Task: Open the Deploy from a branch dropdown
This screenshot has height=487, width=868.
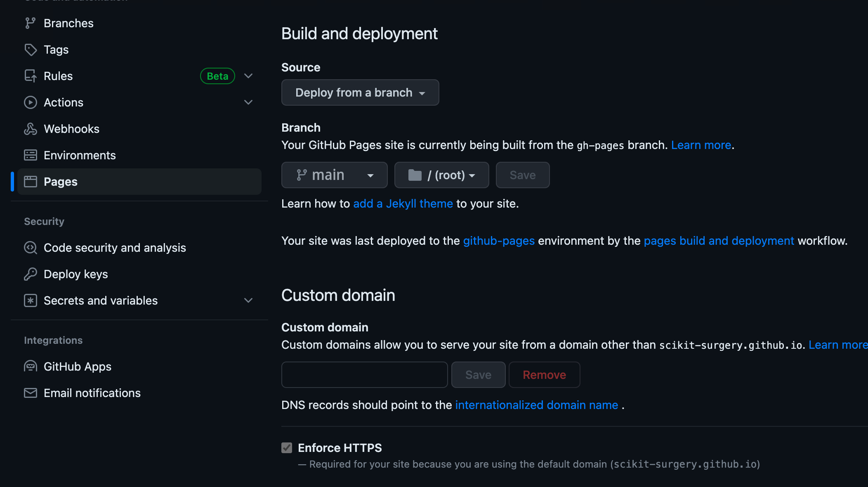Action: pos(360,92)
